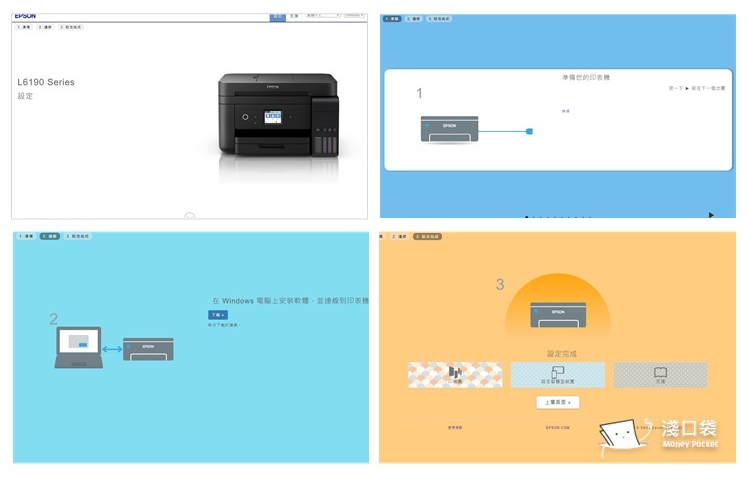Select the 支援 tab in the white page header

(293, 16)
